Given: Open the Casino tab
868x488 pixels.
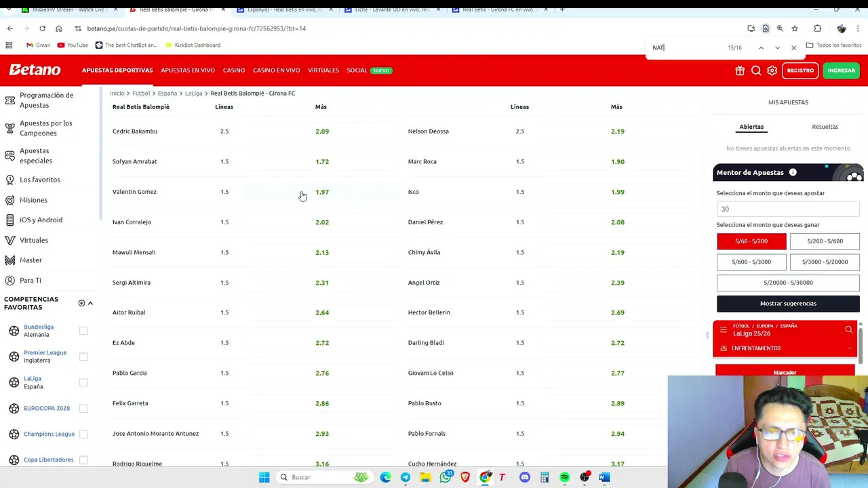Looking at the screenshot, I should [x=234, y=70].
